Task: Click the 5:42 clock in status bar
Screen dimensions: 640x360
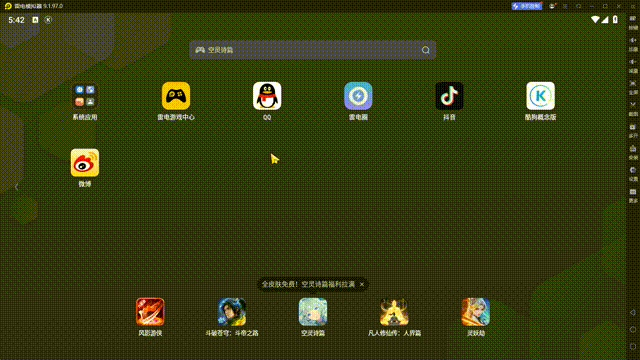Action: (x=16, y=20)
